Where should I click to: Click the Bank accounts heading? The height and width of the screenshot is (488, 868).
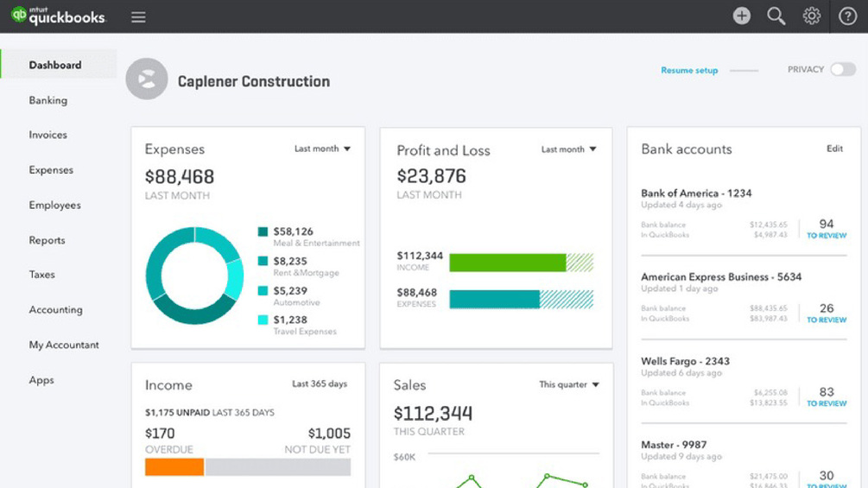(687, 149)
